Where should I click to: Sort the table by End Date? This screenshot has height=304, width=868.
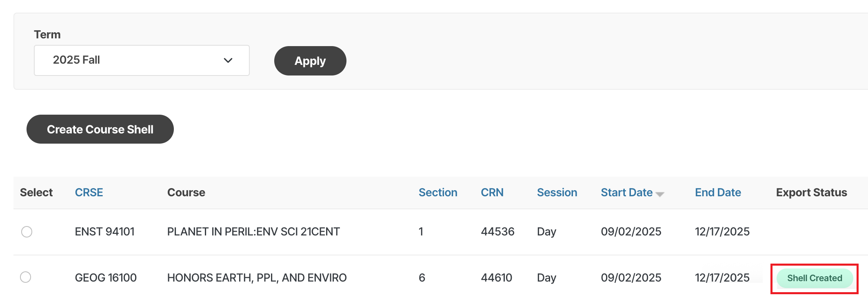717,193
